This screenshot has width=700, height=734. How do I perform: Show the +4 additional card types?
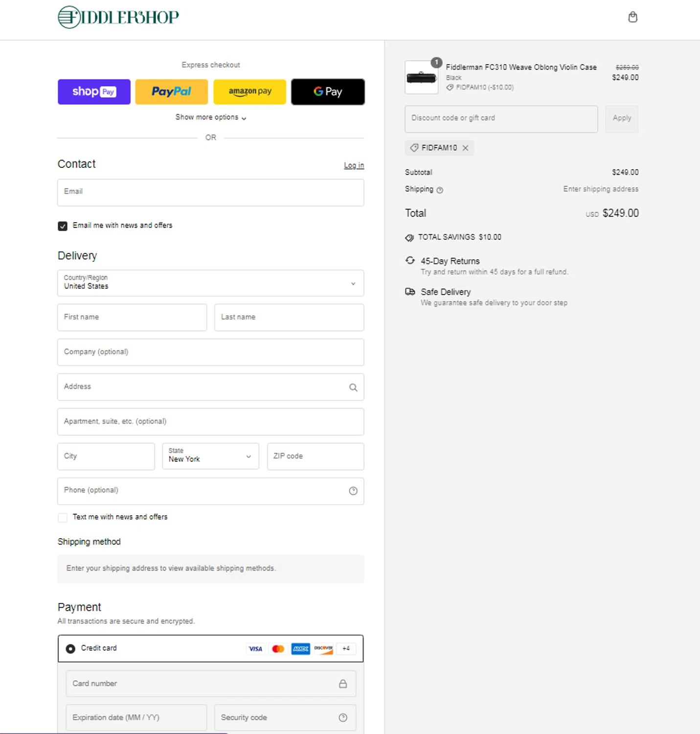pos(346,649)
